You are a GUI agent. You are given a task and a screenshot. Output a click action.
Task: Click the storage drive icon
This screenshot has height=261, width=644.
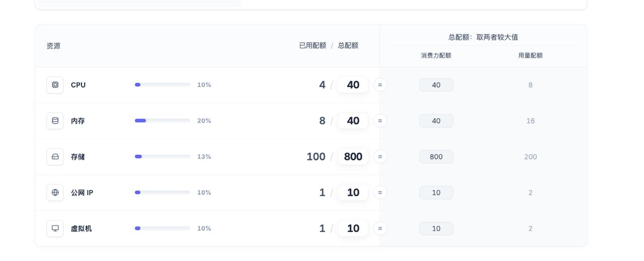point(55,157)
